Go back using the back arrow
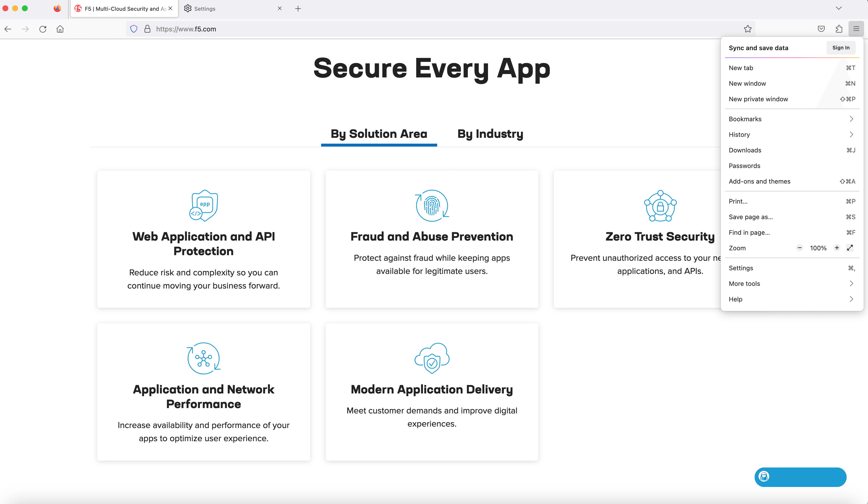The image size is (868, 504). [x=8, y=29]
